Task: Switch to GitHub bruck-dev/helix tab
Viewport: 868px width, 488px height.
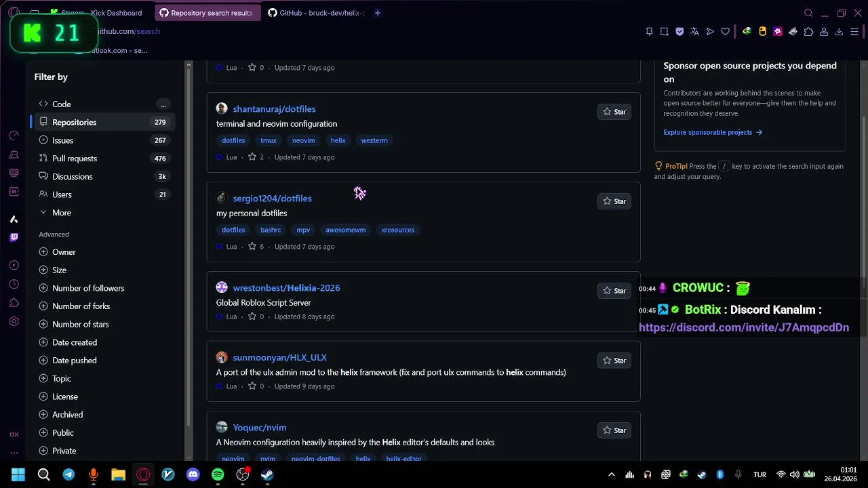Action: click(316, 13)
